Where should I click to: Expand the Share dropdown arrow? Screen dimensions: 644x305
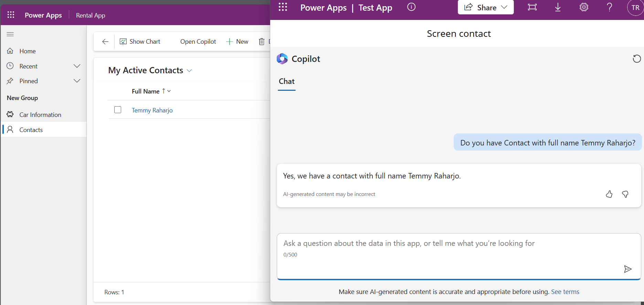[x=504, y=7]
